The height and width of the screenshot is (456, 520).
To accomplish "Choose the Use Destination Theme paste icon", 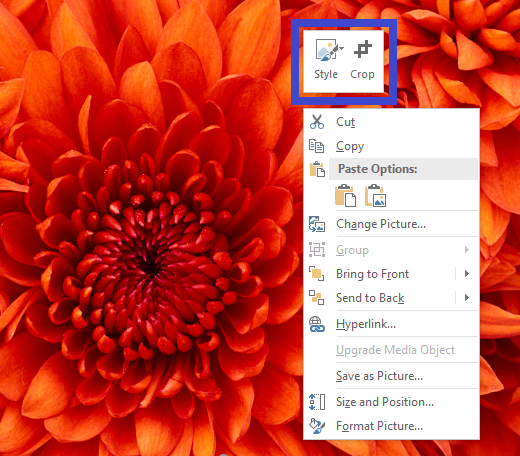I will click(345, 196).
